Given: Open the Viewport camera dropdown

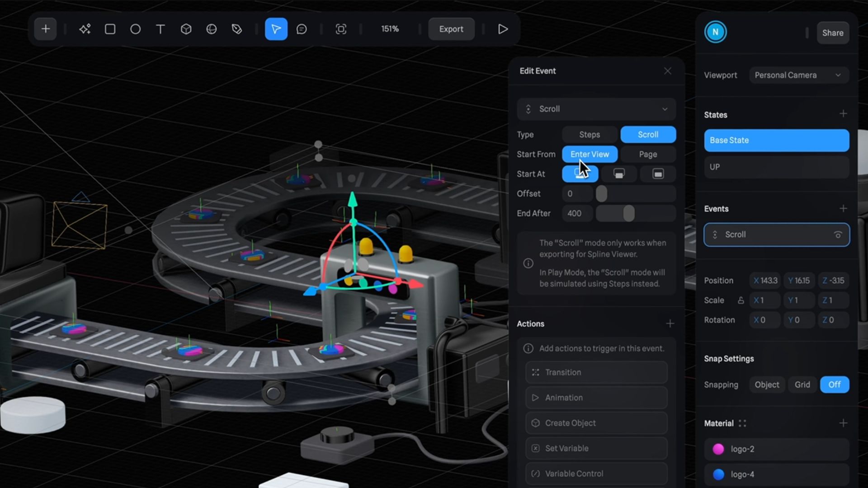Looking at the screenshot, I should (798, 75).
